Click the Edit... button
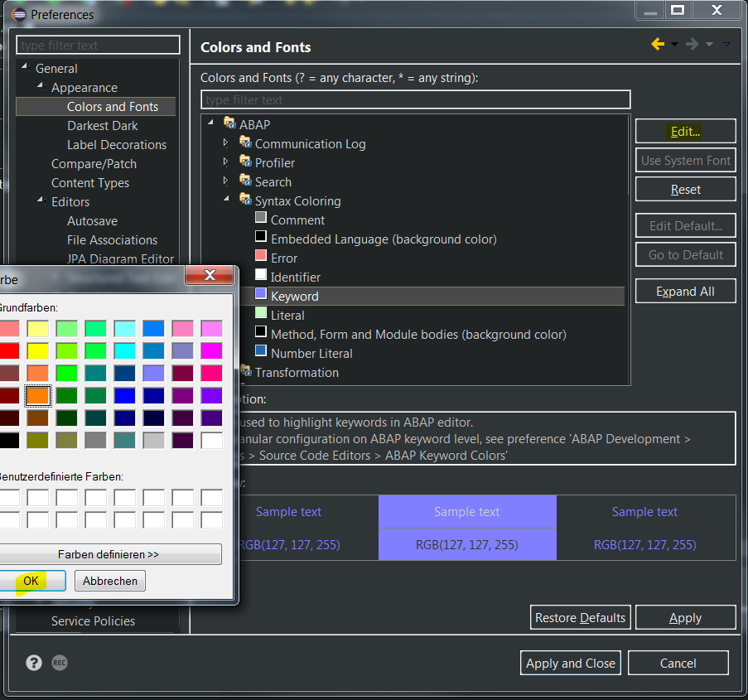The image size is (748, 700). 685,132
